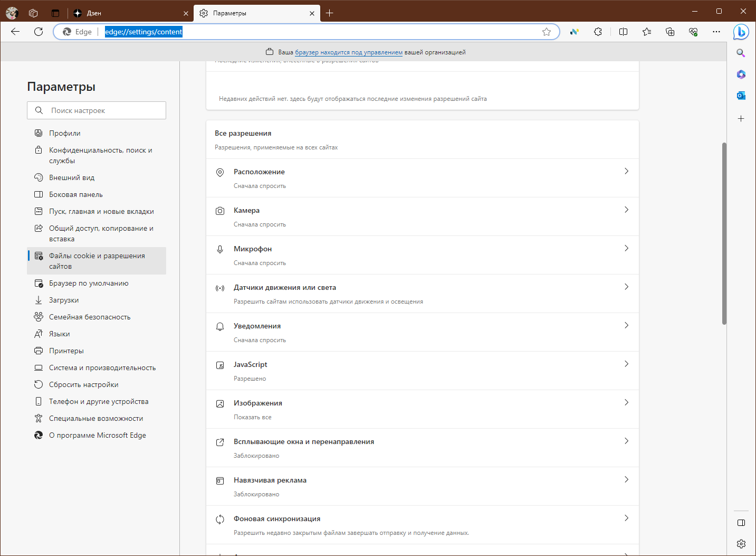Expand Микрофон permission chevron
Image resolution: width=756 pixels, height=556 pixels.
coord(626,248)
